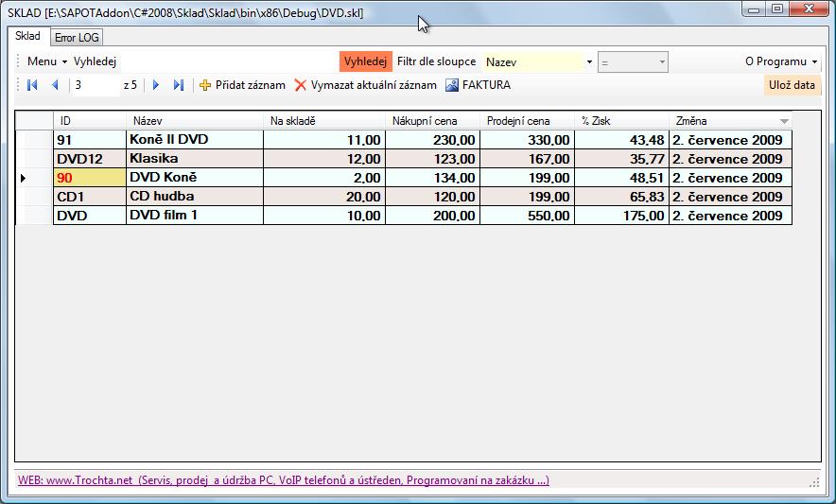836x504 pixels.
Task: Open the equals operator combo box
Action: click(662, 62)
